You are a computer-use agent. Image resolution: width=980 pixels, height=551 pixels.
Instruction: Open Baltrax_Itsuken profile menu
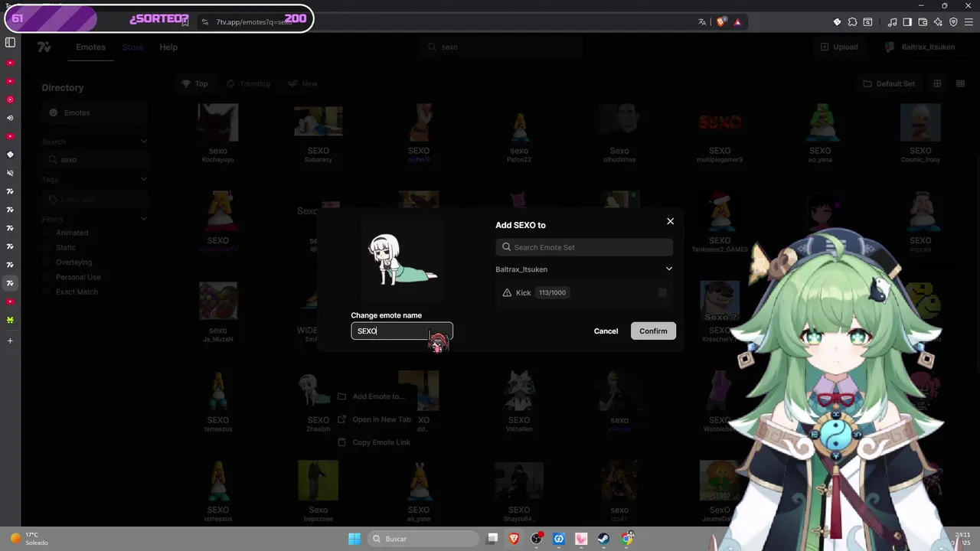[x=920, y=47]
